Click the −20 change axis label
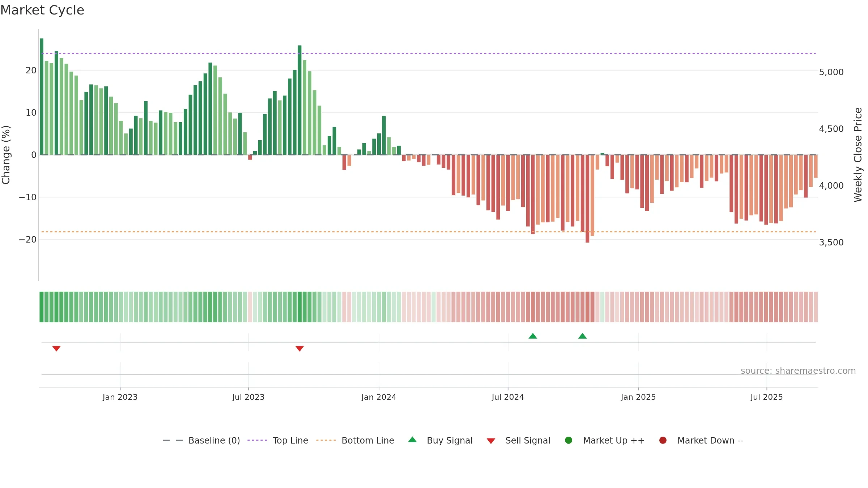Image resolution: width=868 pixels, height=488 pixels. click(28, 240)
